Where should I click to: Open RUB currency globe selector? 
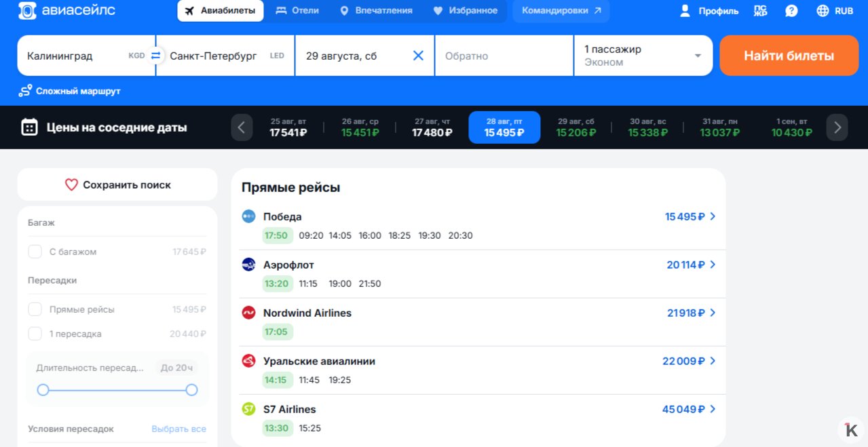[x=835, y=11]
